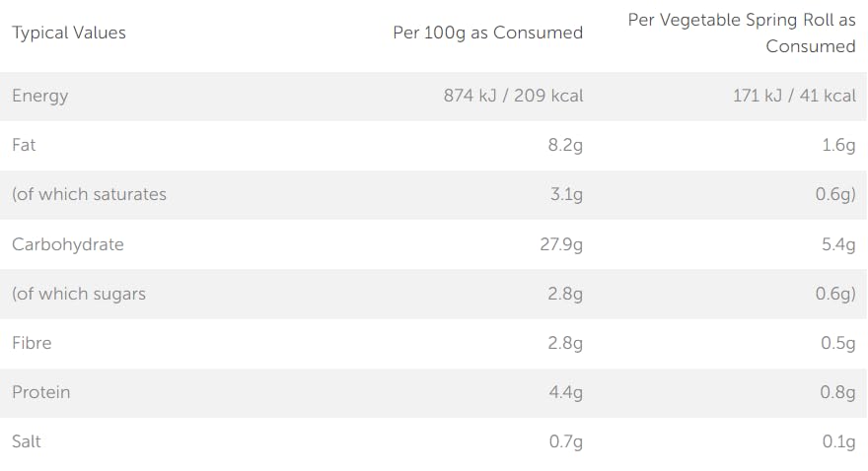Screen dimensions: 868x471
Task: Click the Per 100g as Consumed header
Action: coord(487,33)
